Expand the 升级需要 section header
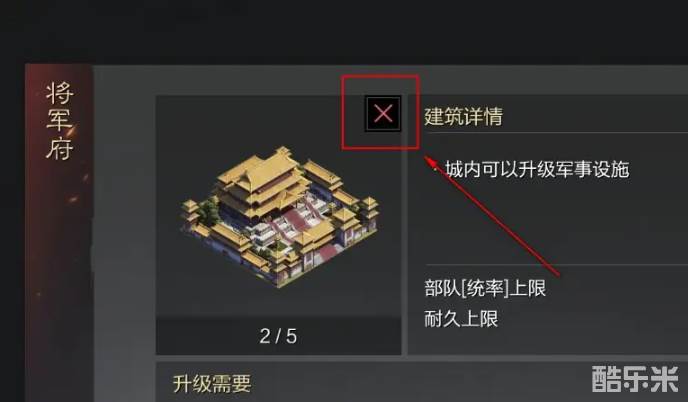This screenshot has width=688, height=402. [x=212, y=384]
